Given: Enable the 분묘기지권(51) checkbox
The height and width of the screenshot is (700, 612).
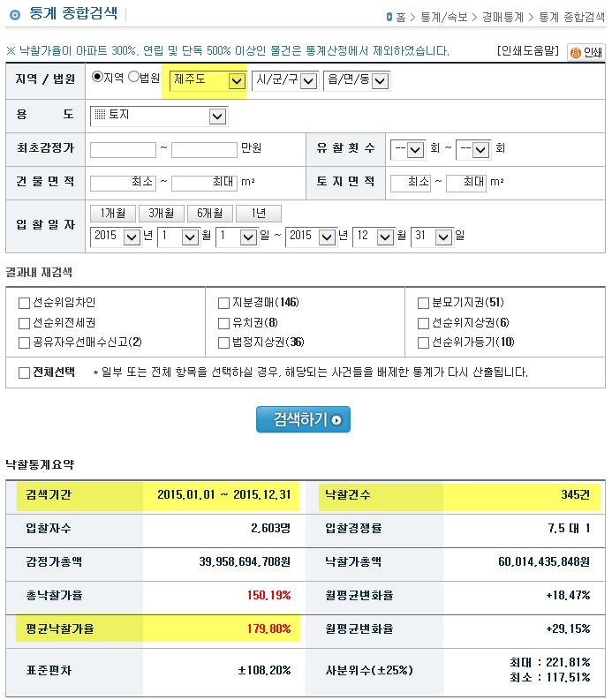Looking at the screenshot, I should [x=424, y=303].
